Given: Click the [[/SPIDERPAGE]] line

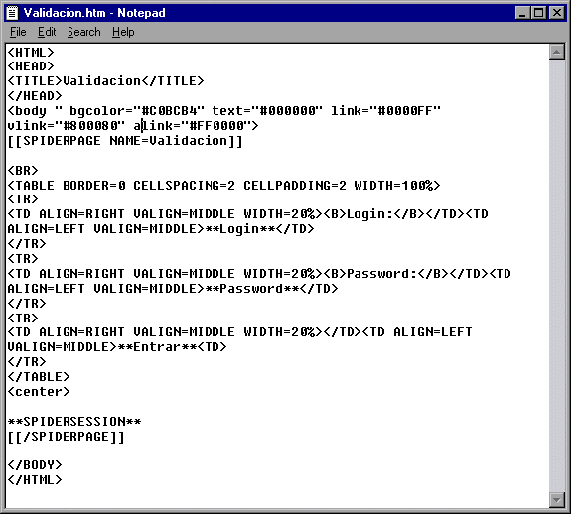Looking at the screenshot, I should 66,437.
